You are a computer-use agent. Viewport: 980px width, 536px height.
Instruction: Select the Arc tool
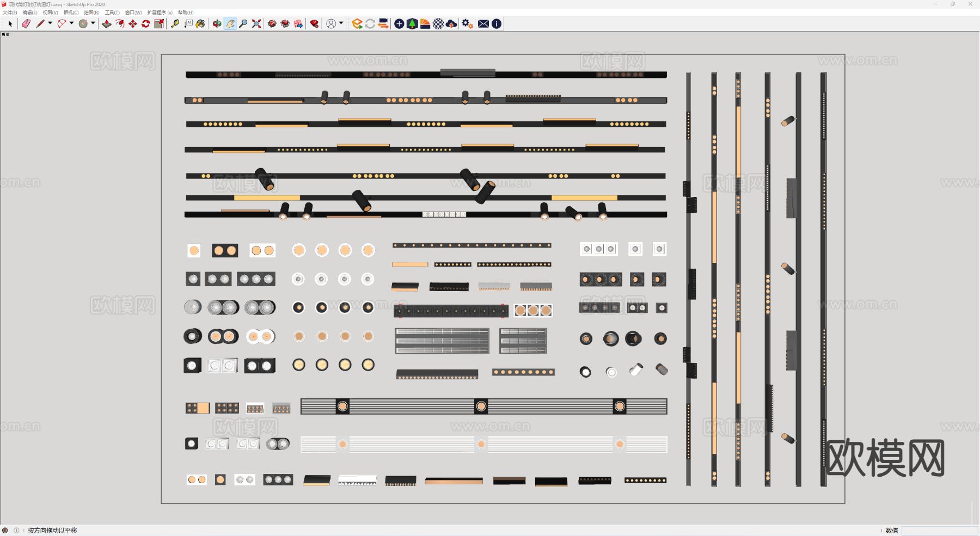pyautogui.click(x=62, y=24)
